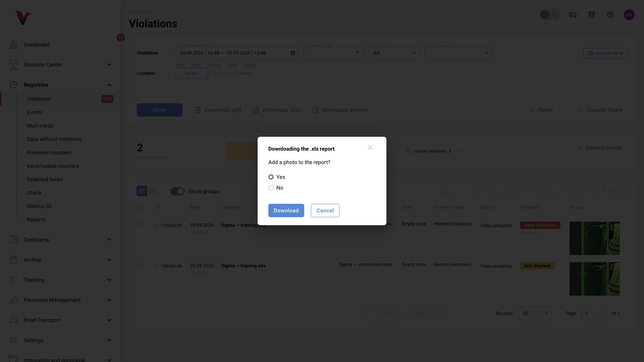The height and width of the screenshot is (362, 644).
Task: Open the violation image for 19606159
Action: (x=595, y=238)
